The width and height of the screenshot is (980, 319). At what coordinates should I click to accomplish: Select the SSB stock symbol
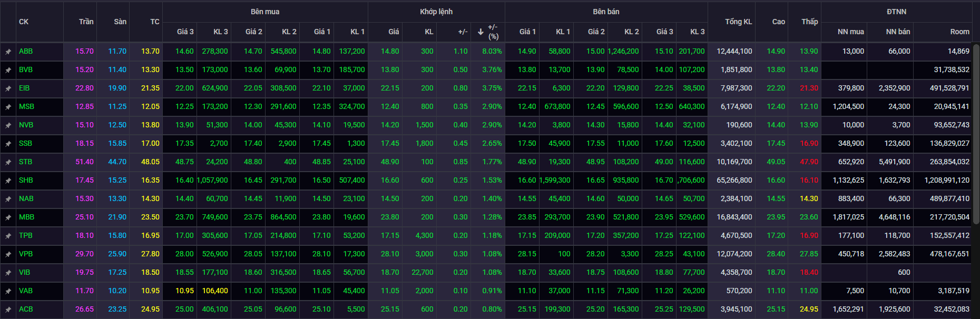click(25, 143)
